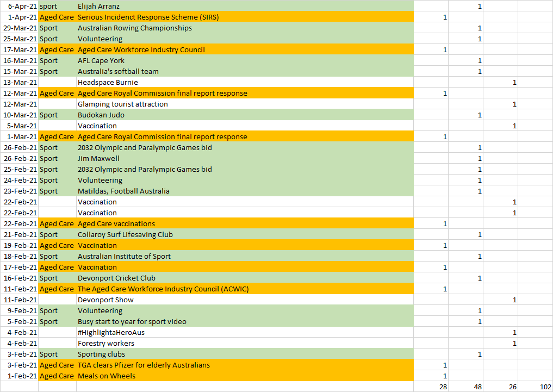Image resolution: width=553 pixels, height=392 pixels.
Task: Select the Forestry workers cell
Action: 245,344
